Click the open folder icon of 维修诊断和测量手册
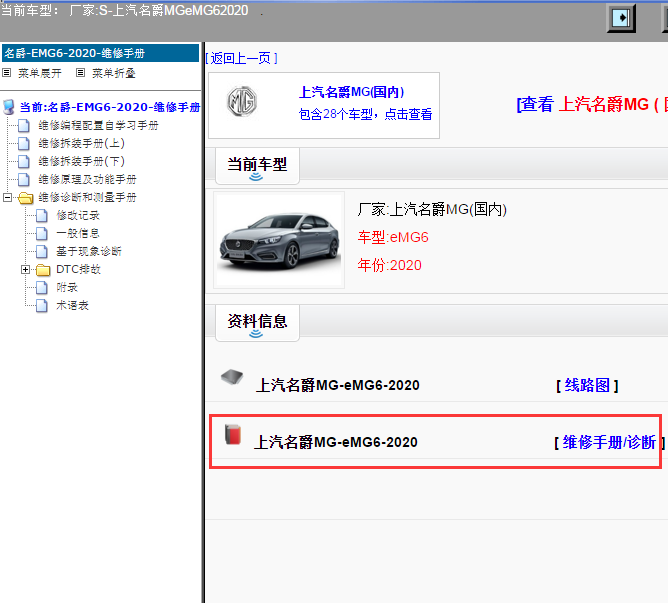The image size is (668, 603). [26, 198]
